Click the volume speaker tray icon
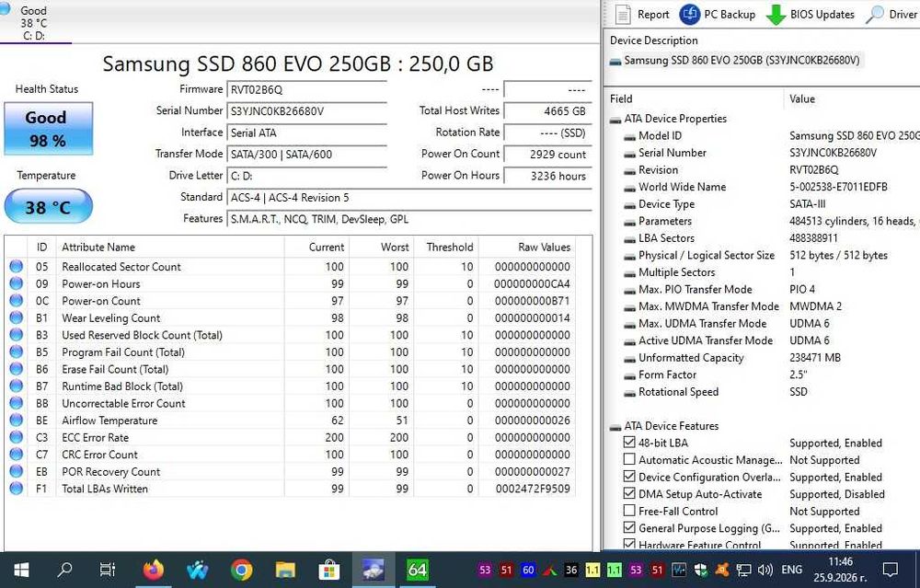 (x=765, y=570)
